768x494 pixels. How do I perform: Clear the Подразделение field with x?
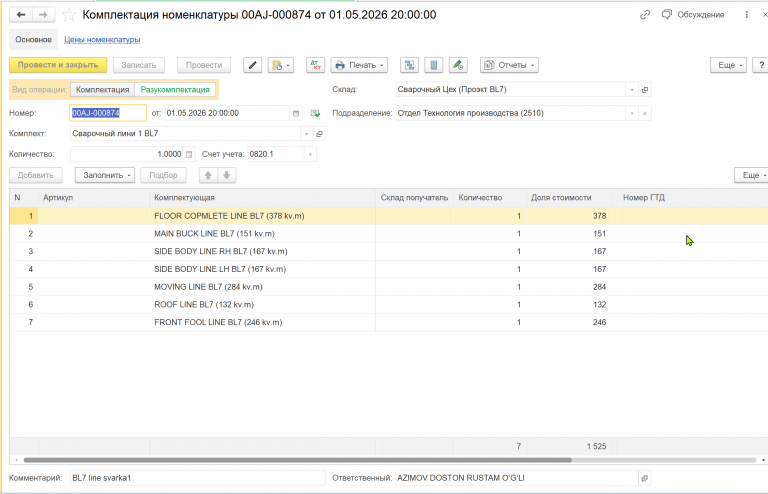(x=645, y=113)
